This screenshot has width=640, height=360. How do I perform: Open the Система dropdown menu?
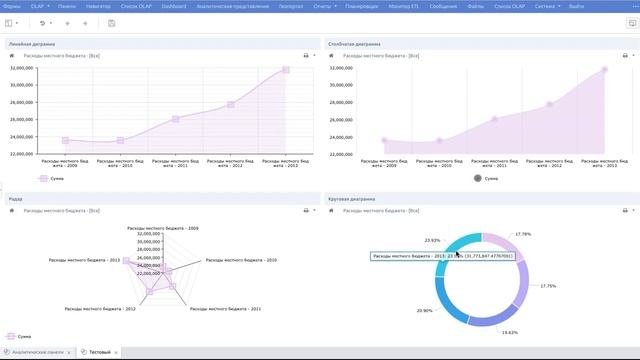pyautogui.click(x=547, y=6)
